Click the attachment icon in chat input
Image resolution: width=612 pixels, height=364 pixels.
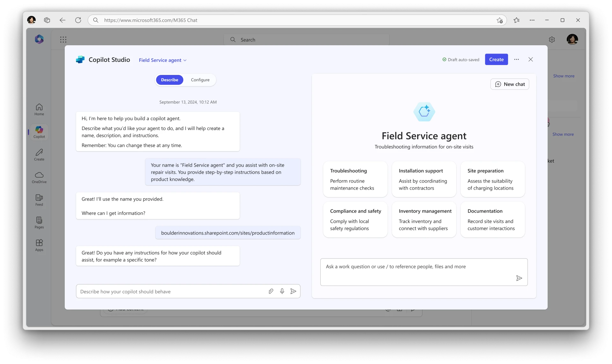tap(270, 291)
